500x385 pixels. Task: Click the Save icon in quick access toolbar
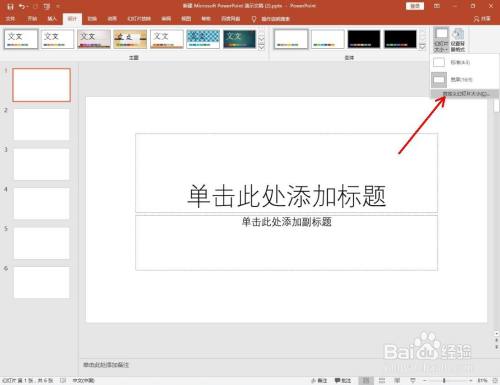pos(10,6)
